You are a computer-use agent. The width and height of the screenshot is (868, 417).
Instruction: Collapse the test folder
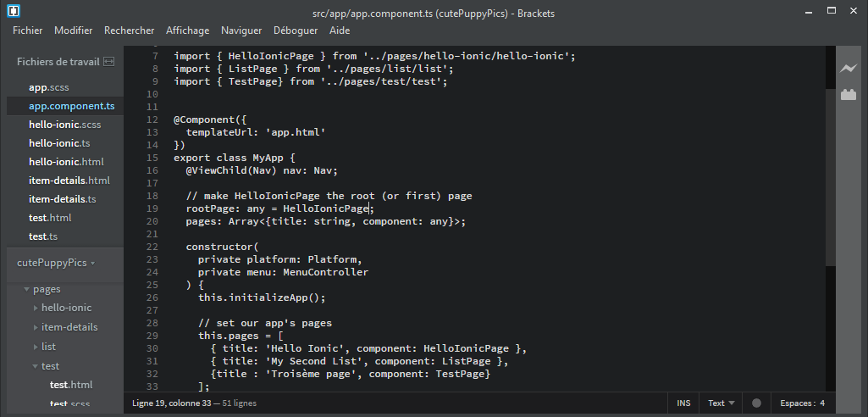tap(36, 366)
